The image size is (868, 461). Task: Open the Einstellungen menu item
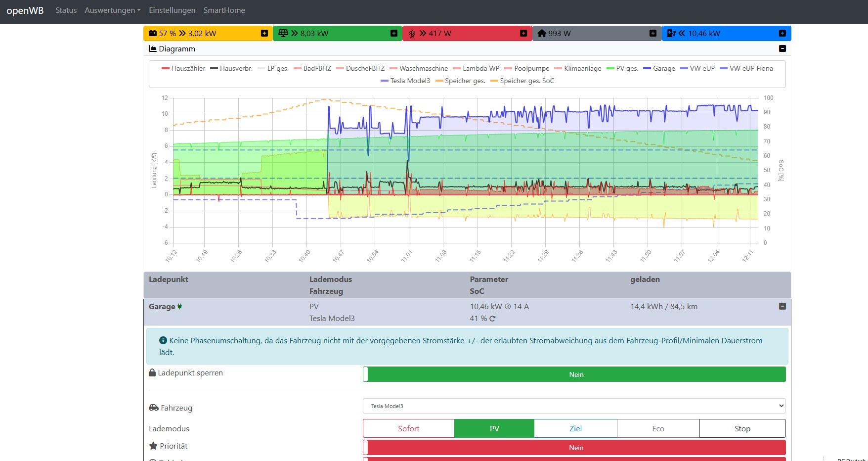(x=172, y=10)
